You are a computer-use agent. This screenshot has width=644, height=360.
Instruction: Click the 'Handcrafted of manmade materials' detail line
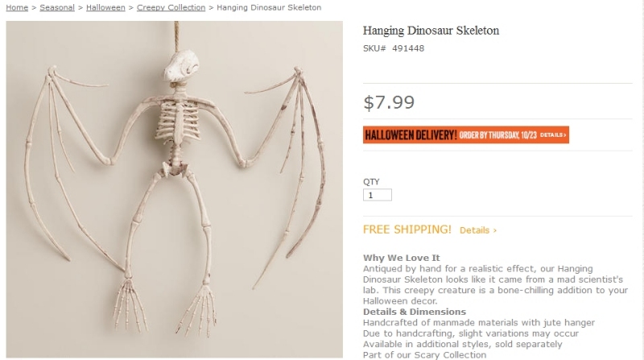(479, 323)
